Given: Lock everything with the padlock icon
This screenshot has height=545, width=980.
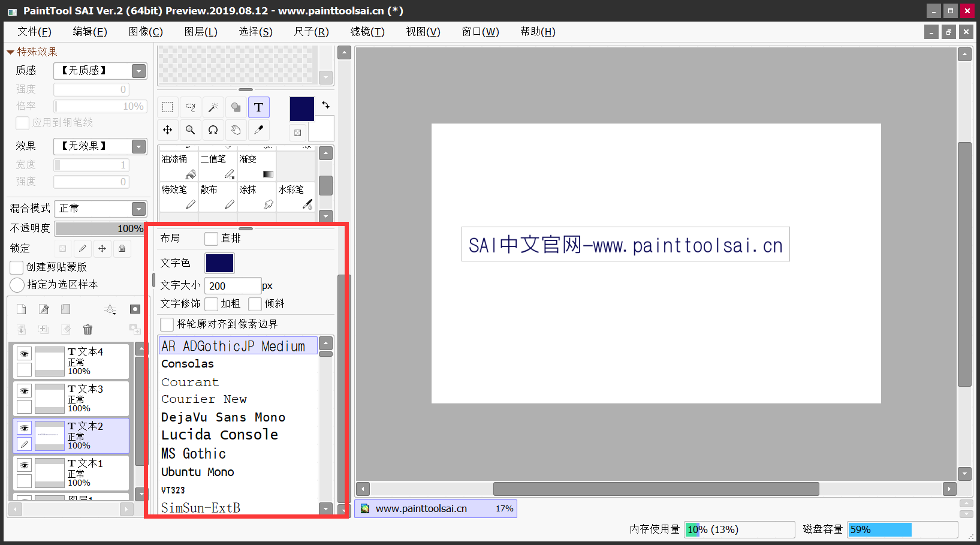Looking at the screenshot, I should click(122, 248).
